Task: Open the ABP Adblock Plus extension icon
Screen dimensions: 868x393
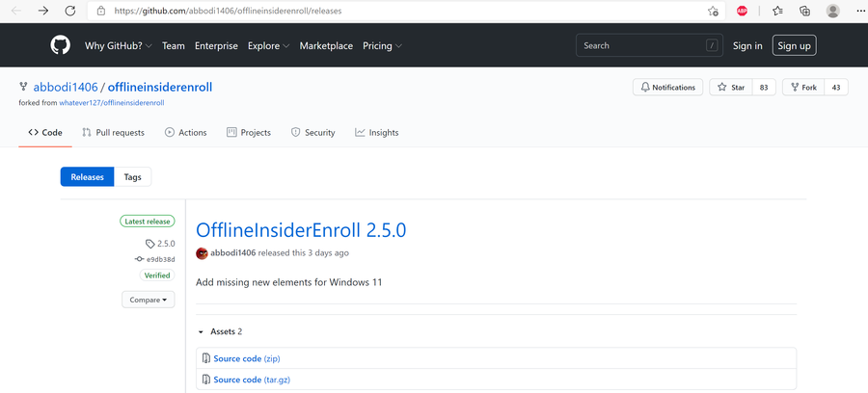Action: [x=743, y=11]
